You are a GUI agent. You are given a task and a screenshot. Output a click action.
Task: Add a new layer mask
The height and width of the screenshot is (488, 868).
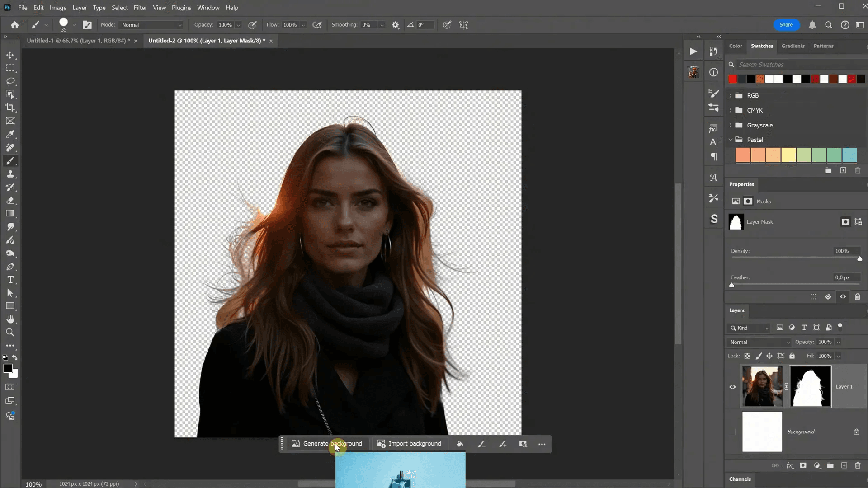(x=803, y=465)
